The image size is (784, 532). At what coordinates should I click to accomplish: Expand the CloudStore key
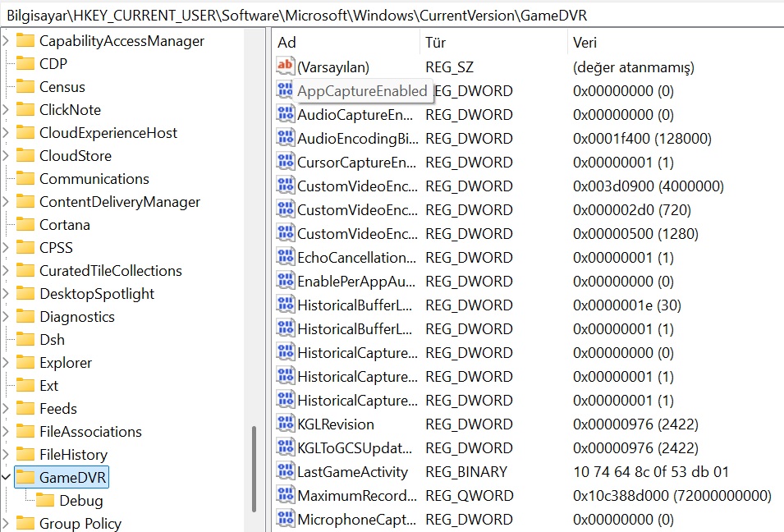(7, 155)
